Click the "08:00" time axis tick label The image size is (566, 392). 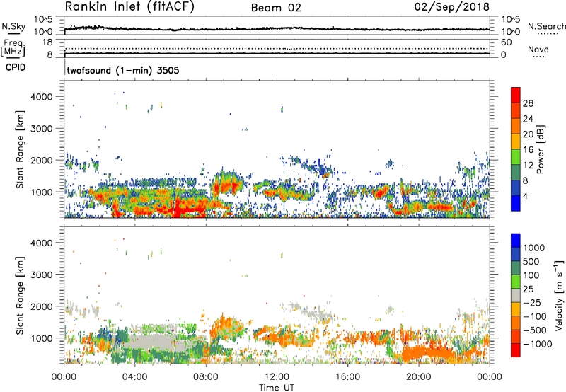[206, 377]
